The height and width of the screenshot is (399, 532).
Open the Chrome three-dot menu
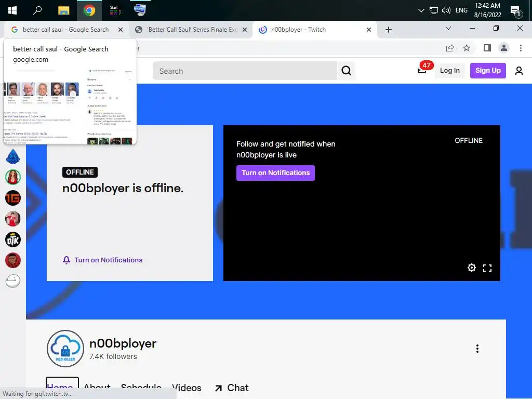(521, 48)
